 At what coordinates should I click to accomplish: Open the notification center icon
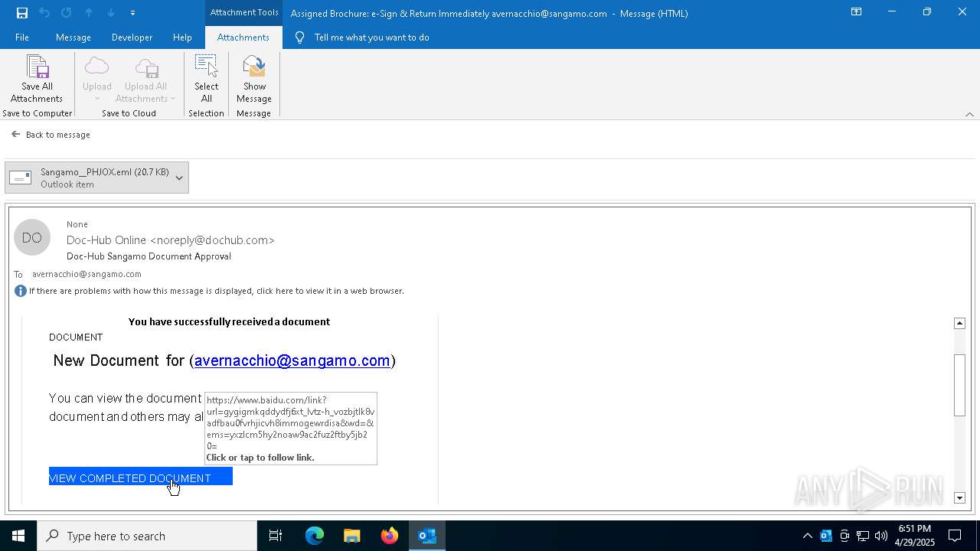point(955,536)
